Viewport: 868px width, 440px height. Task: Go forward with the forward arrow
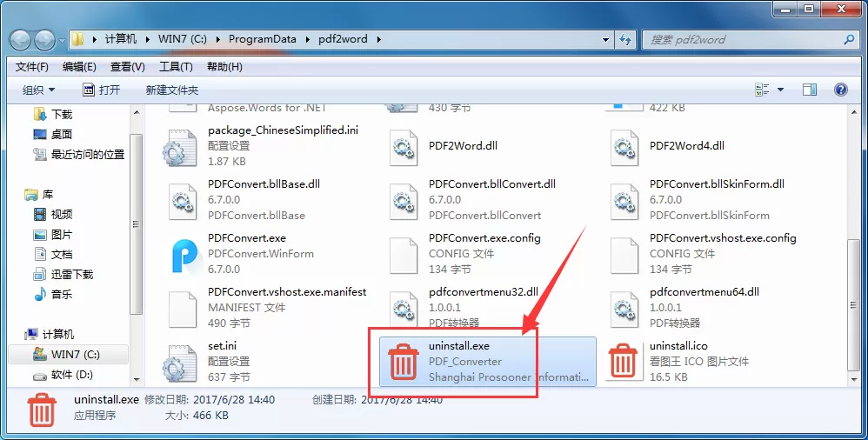pyautogui.click(x=45, y=40)
